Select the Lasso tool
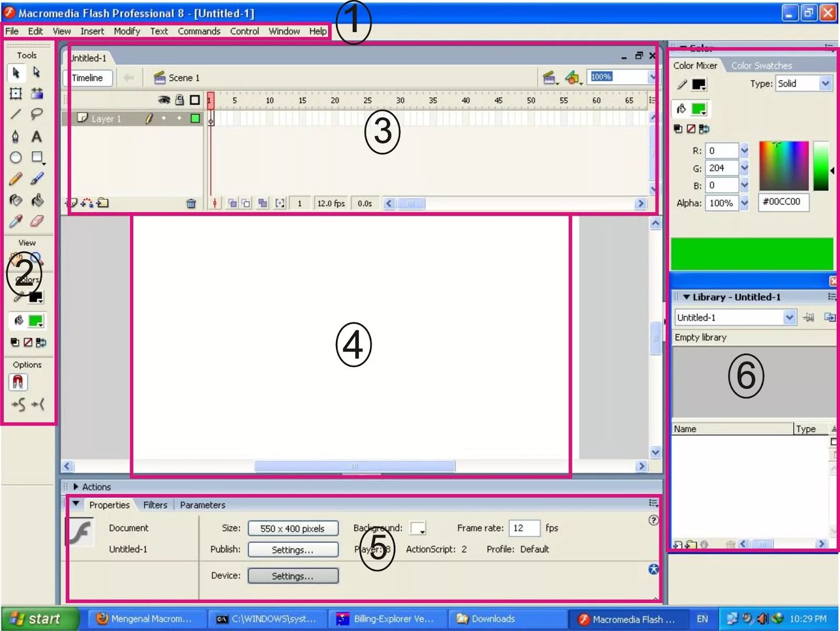Image resolution: width=840 pixels, height=631 pixels. (37, 114)
